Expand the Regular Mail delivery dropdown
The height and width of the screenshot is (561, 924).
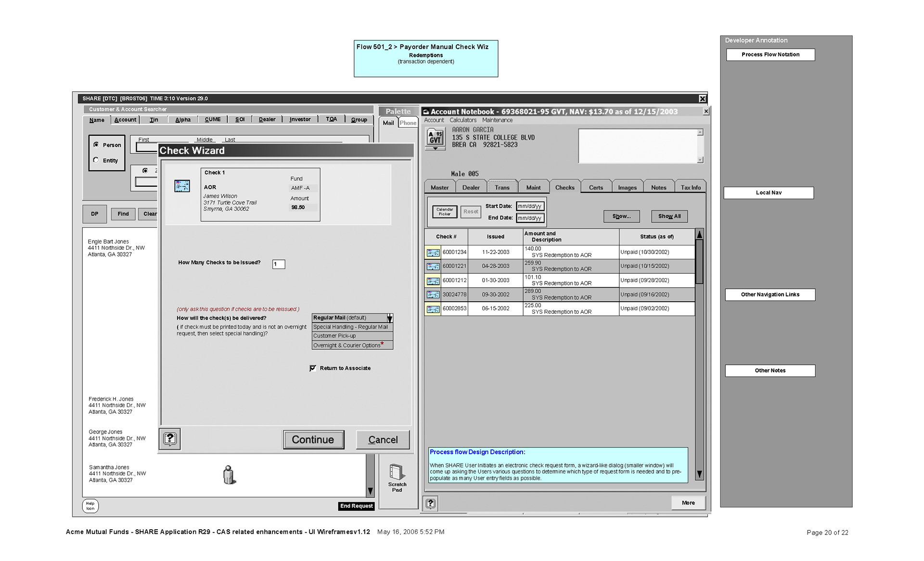coord(389,318)
